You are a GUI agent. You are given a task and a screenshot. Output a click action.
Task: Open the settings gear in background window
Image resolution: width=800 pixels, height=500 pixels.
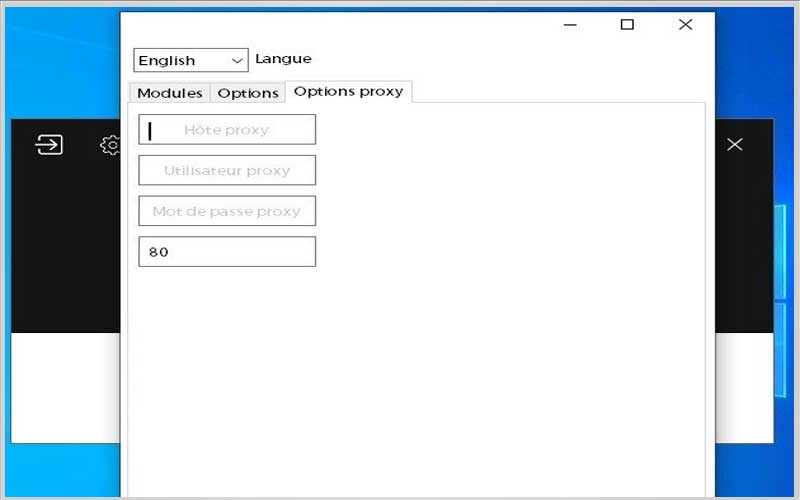pos(111,145)
